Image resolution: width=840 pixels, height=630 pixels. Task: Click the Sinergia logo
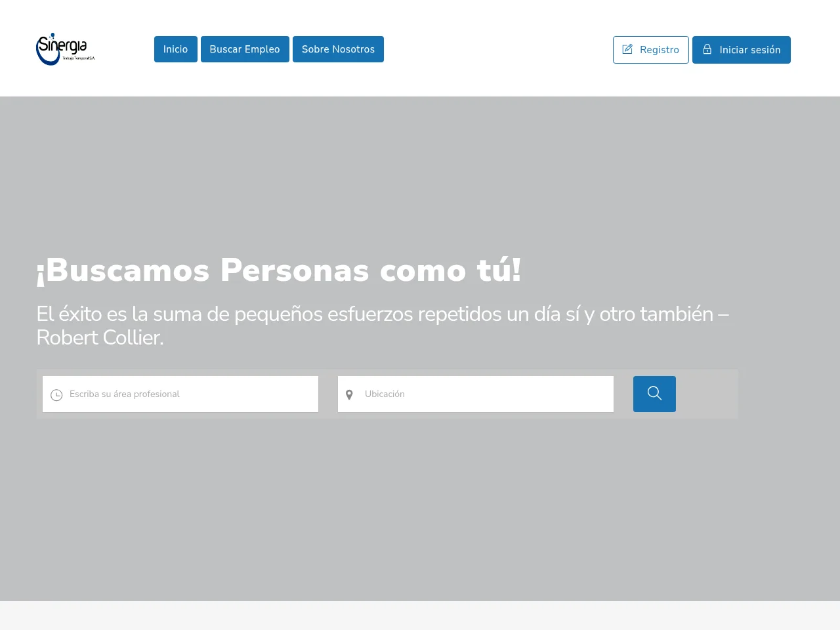tap(66, 49)
